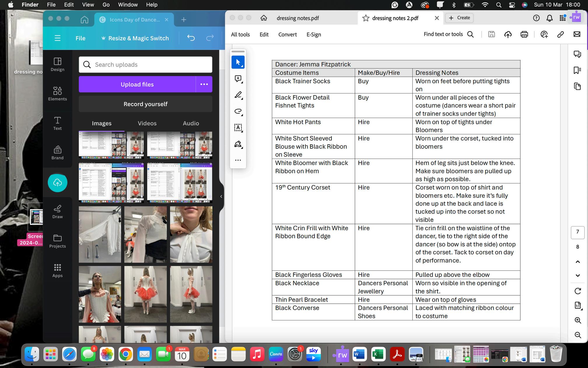Viewport: 588px width, 368px height.
Task: Click the Record yourself button
Action: [x=145, y=104]
